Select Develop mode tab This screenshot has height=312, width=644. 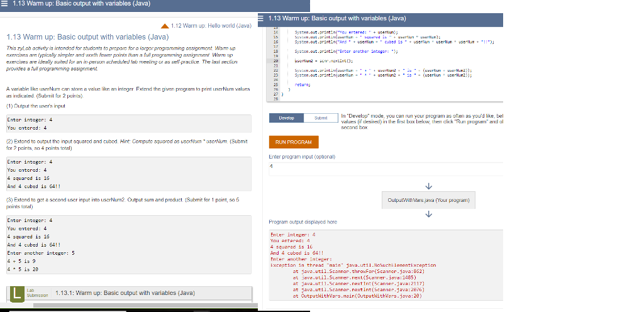286,118
